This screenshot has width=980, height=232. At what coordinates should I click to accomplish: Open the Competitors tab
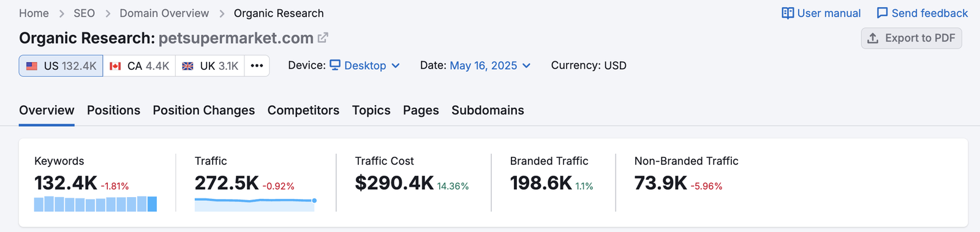(303, 110)
